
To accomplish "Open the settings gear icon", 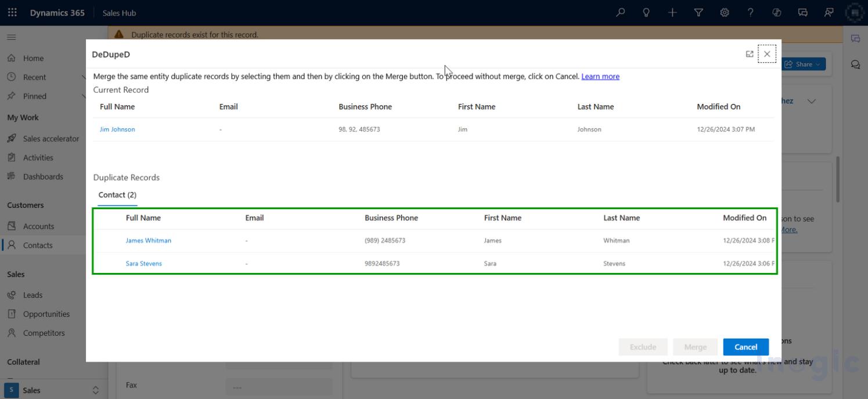I will pos(725,12).
